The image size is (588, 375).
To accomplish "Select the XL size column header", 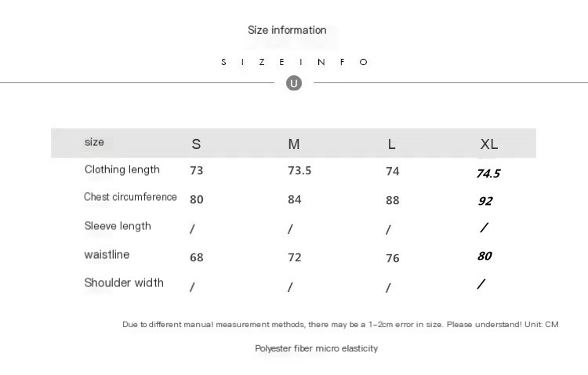I will [x=488, y=144].
